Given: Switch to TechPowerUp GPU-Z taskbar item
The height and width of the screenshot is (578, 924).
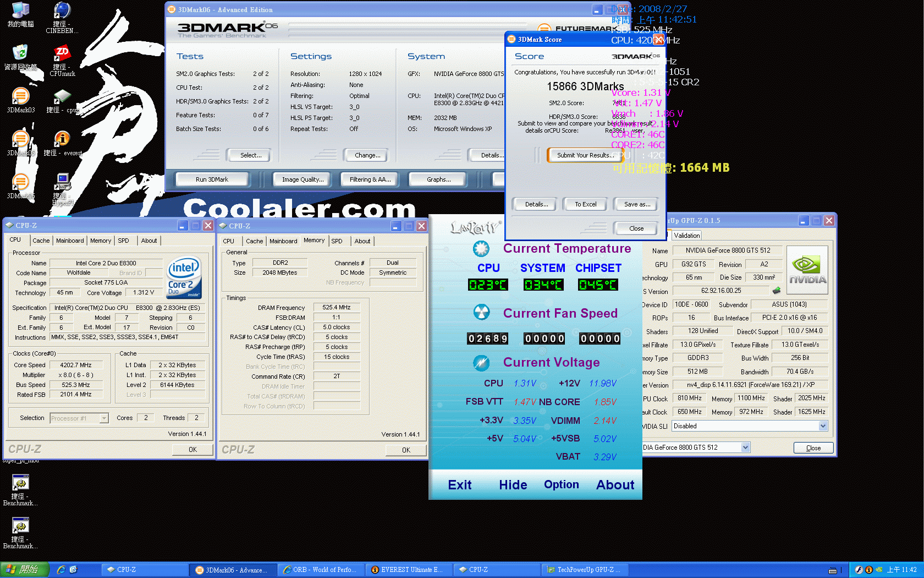Looking at the screenshot, I should pos(585,570).
